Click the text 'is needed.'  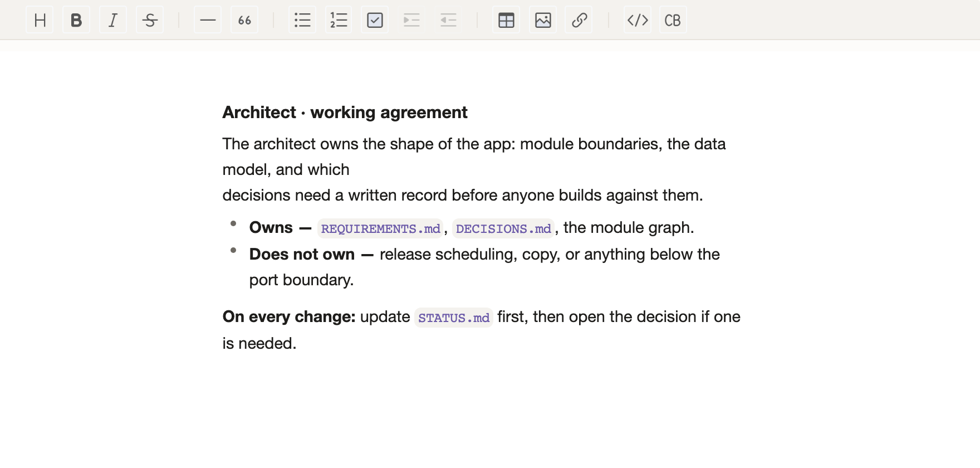[x=259, y=343]
